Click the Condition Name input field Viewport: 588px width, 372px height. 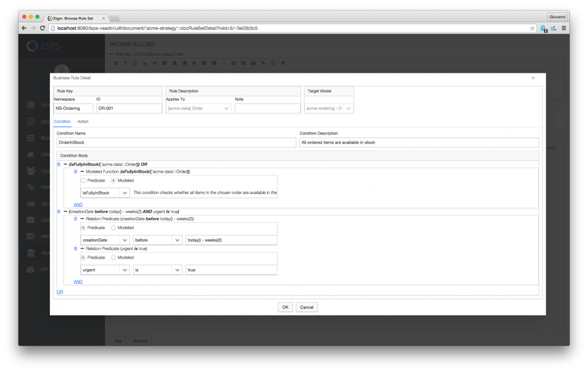tap(176, 143)
